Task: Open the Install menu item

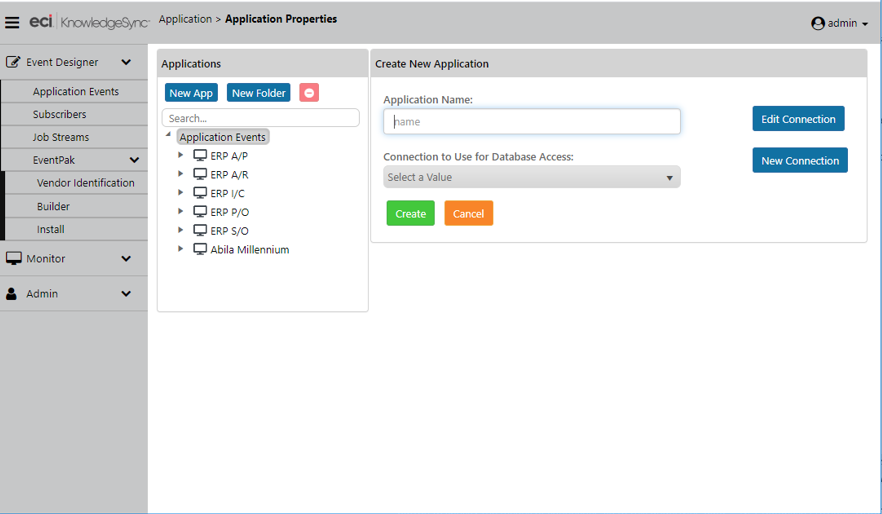Action: [51, 229]
